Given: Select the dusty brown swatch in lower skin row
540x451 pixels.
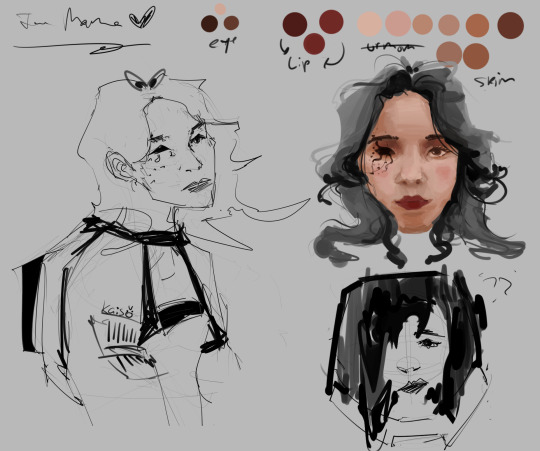Looking at the screenshot, I should tap(449, 54).
